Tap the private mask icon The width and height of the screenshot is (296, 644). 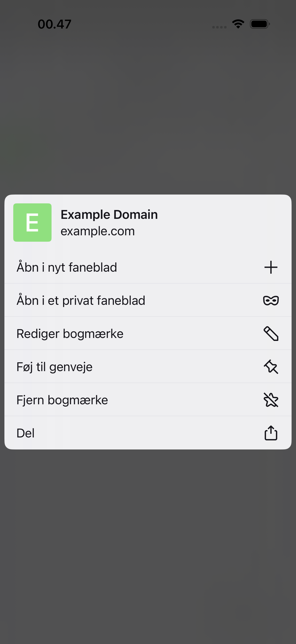[271, 300]
